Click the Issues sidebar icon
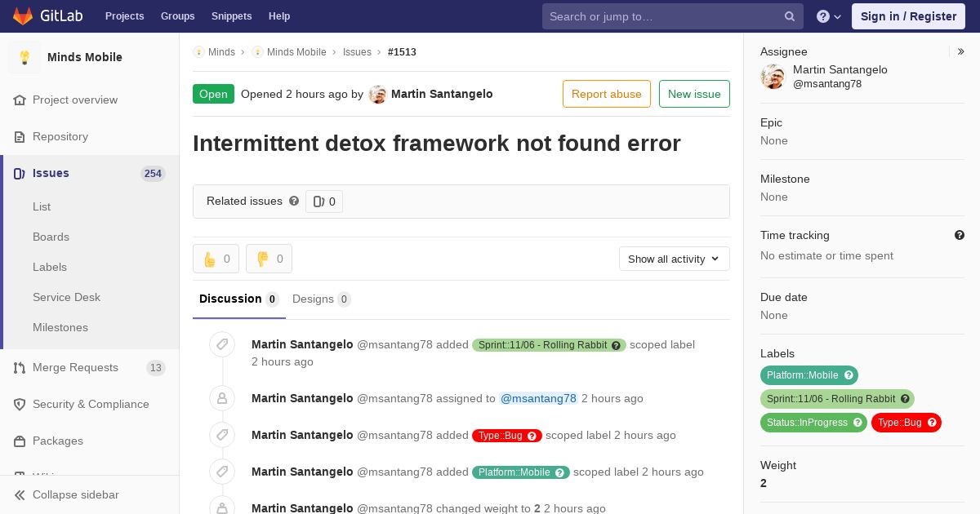Screen dimensions: 980x514 20,173
